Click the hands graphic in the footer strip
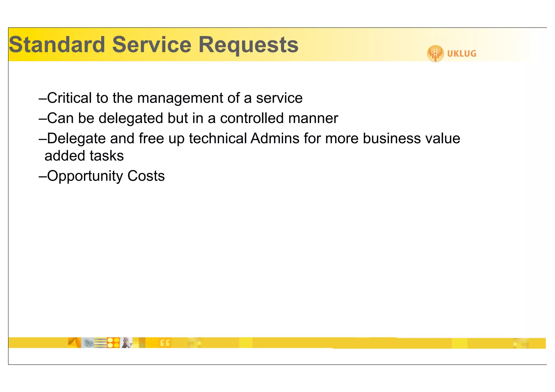 click(x=126, y=343)
